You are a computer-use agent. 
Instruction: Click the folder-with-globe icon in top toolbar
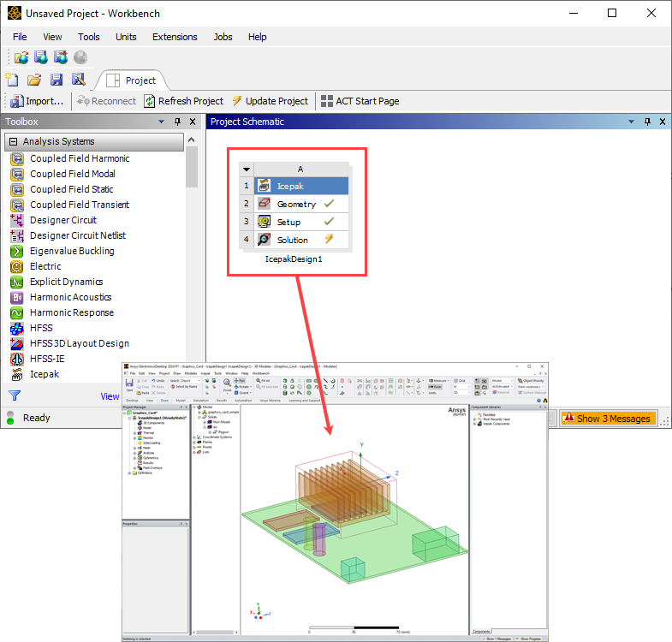pos(21,57)
